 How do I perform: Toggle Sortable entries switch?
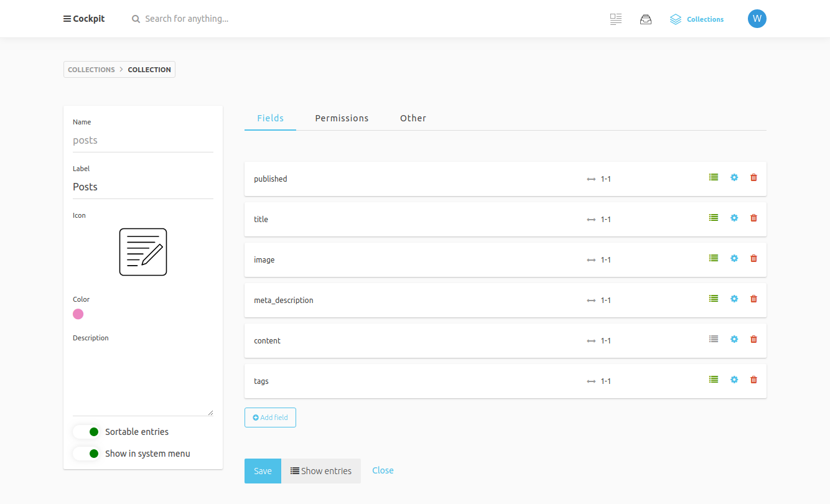pos(86,432)
